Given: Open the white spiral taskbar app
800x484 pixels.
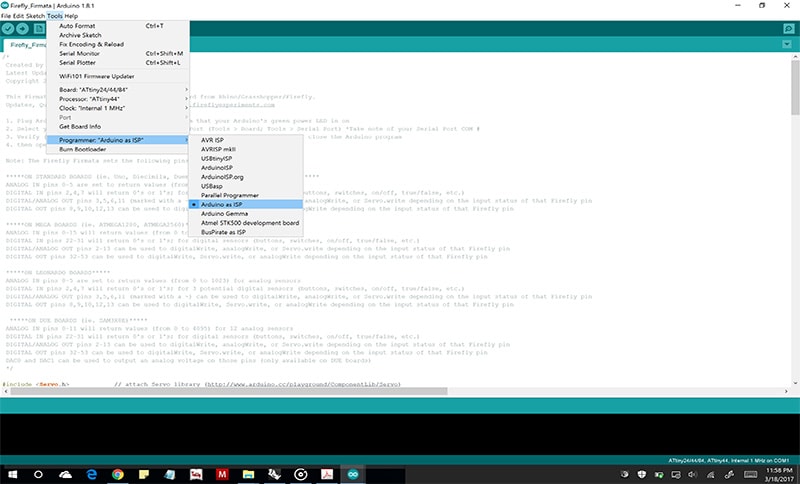Looking at the screenshot, I should (x=301, y=474).
